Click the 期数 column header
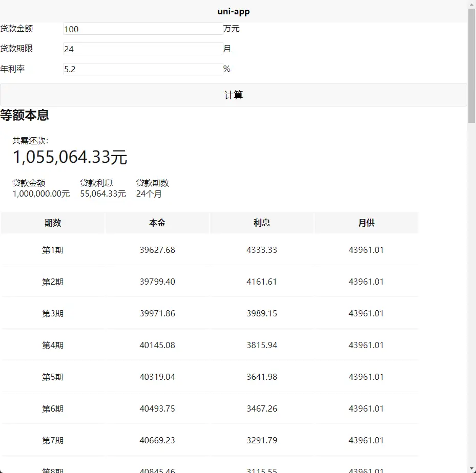The height and width of the screenshot is (473, 476). 53,223
